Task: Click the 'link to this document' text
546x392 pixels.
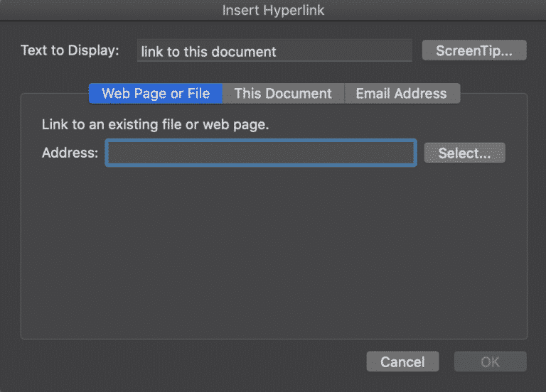Action: [208, 52]
